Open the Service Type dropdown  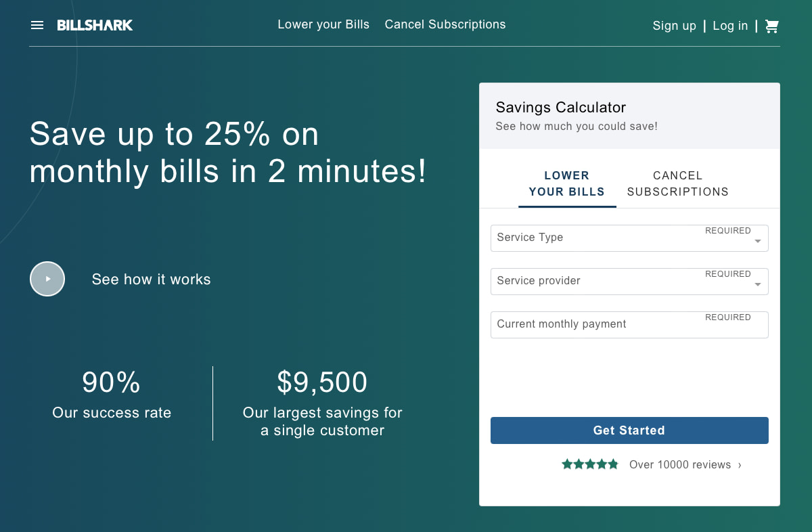click(629, 238)
